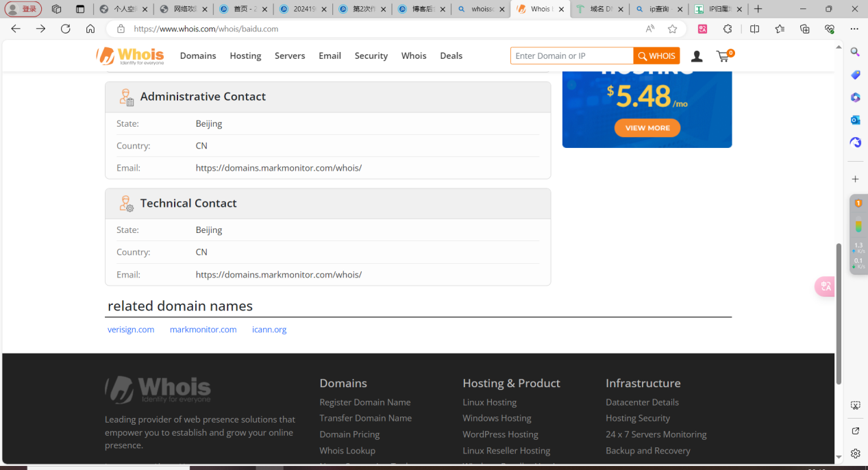Open the workspaces icon
868x470 pixels.
click(56, 9)
